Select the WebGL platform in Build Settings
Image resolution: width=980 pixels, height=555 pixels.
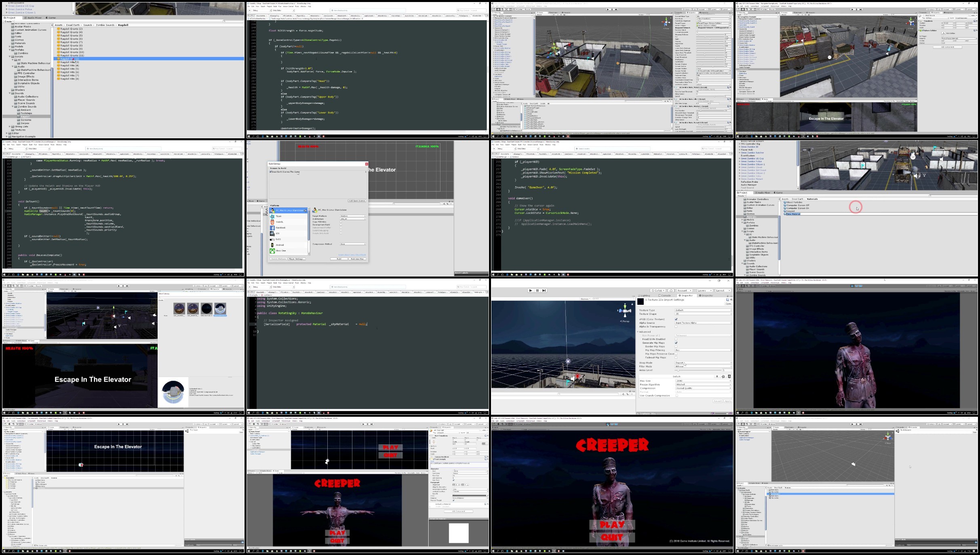pyautogui.click(x=289, y=222)
